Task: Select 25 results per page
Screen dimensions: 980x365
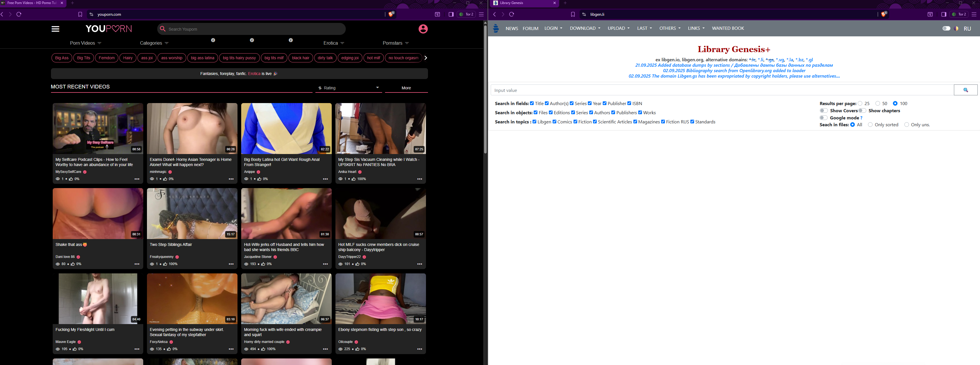Action: [x=860, y=103]
